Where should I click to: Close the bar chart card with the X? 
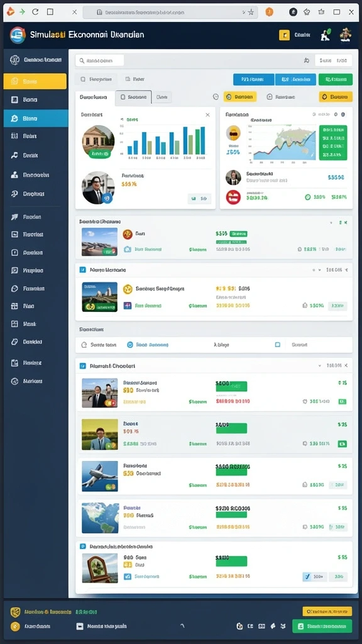[207, 115]
